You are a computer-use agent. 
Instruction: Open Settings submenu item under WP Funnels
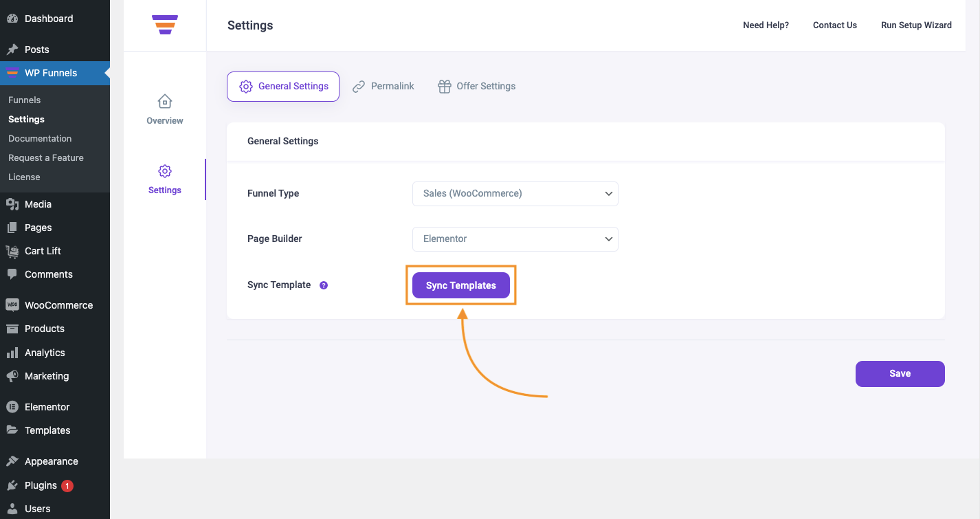click(26, 119)
